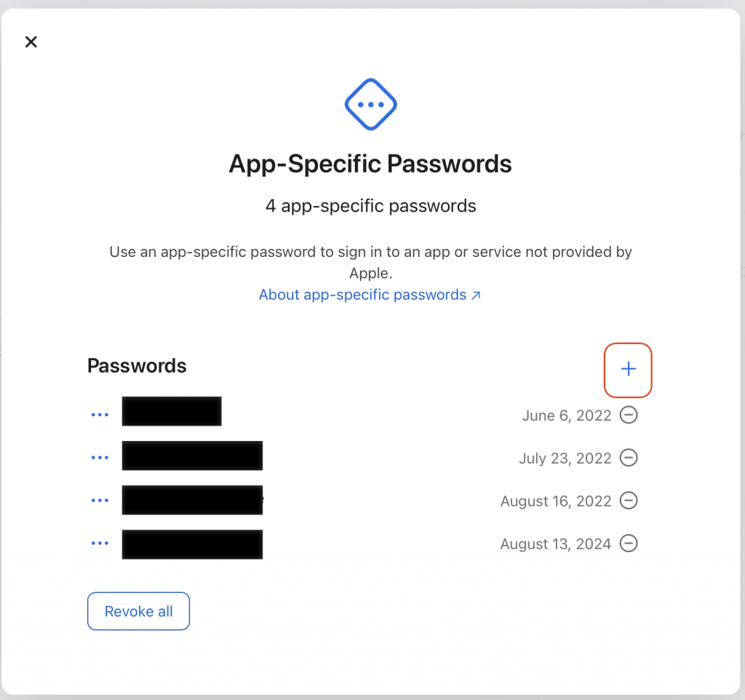
Task: Revoke the password created August 13, 2024
Action: click(629, 543)
